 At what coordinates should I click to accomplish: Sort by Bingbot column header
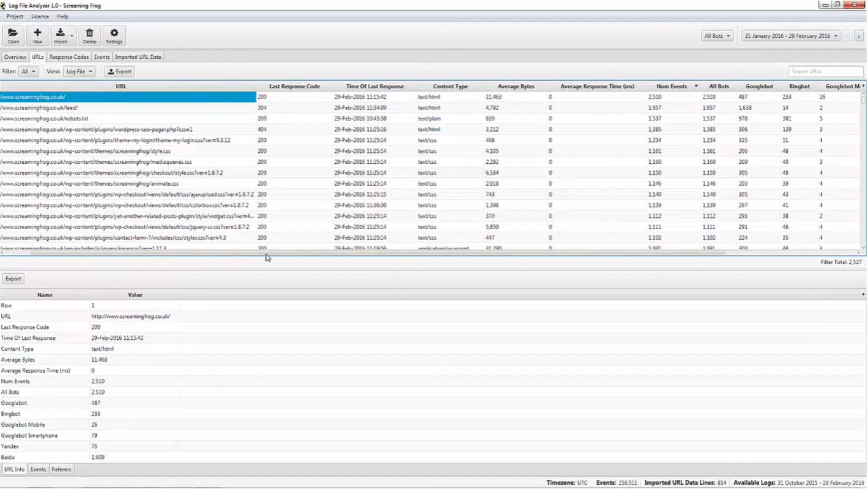pyautogui.click(x=799, y=86)
